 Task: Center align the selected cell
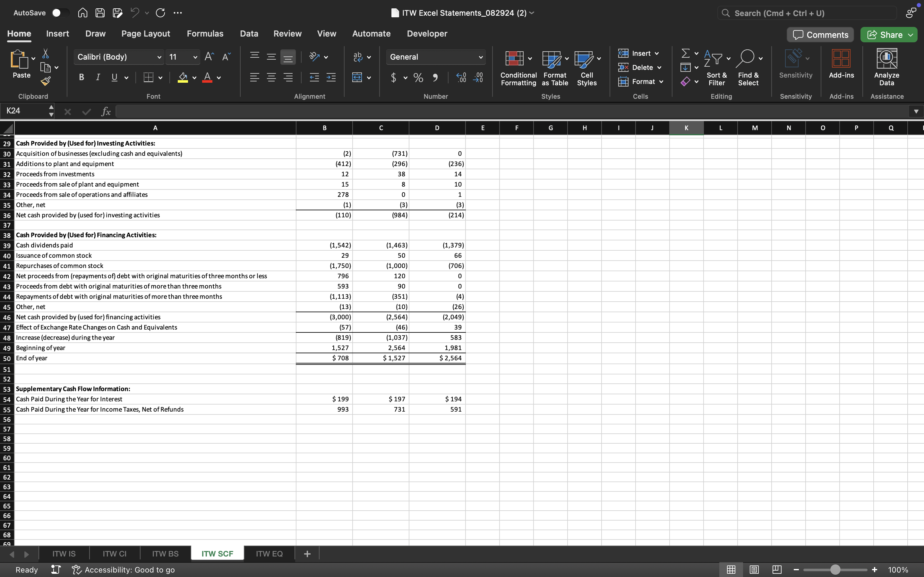coord(271,78)
